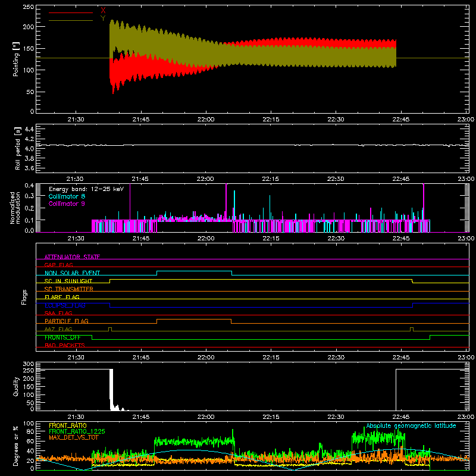
Task: Click the 0.3 tick on modulation axis
Action: tap(29, 196)
